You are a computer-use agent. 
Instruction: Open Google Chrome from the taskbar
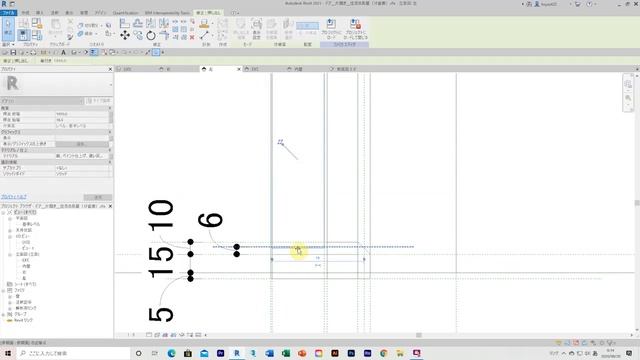384,353
